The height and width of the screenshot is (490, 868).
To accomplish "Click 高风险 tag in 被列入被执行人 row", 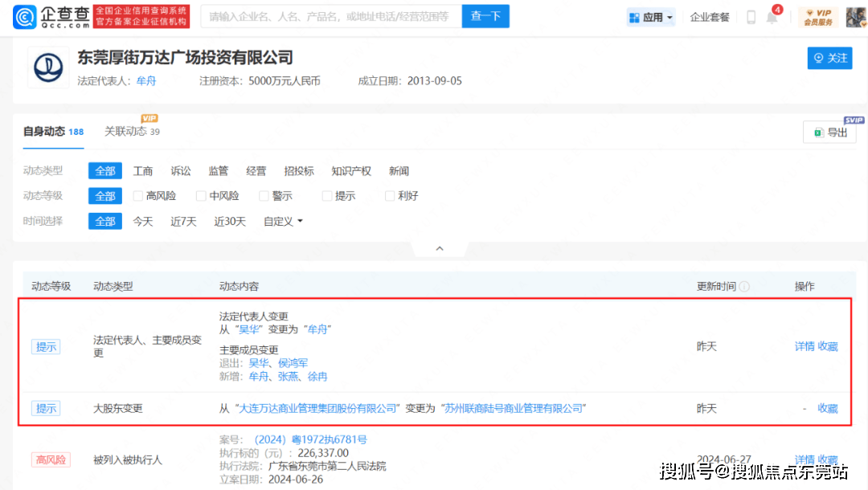I will pyautogui.click(x=51, y=460).
